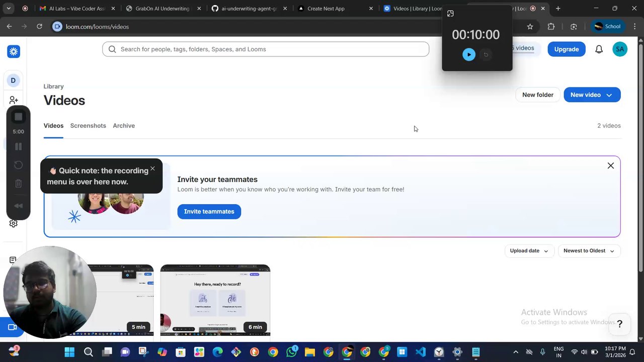Open the SA account avatar
The height and width of the screenshot is (362, 644).
point(620,49)
